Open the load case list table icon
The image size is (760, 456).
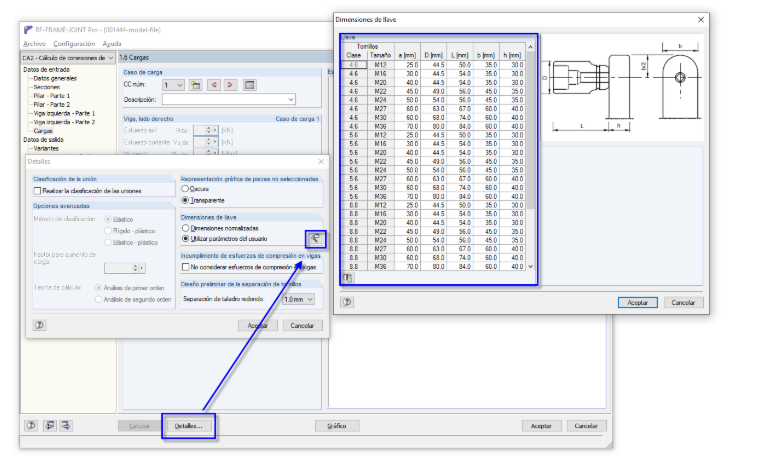click(x=249, y=85)
